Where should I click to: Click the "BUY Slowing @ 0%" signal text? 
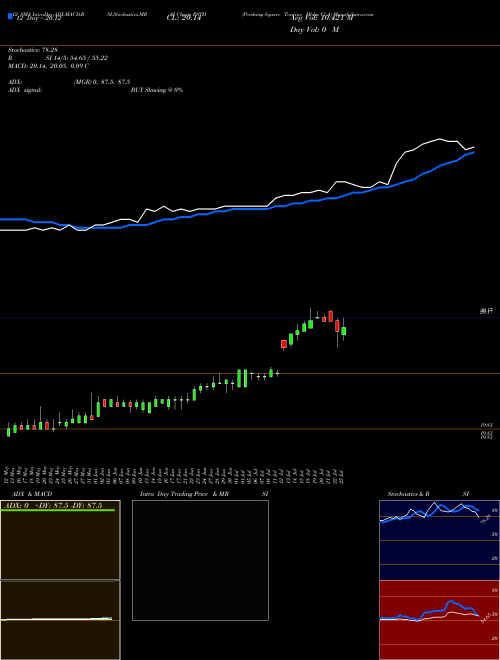(157, 90)
